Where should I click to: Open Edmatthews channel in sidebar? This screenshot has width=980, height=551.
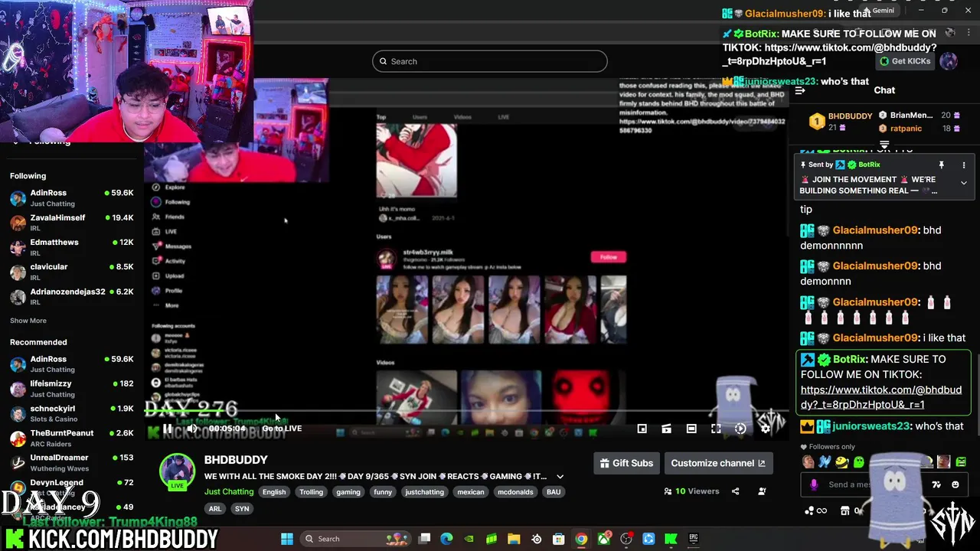[70, 247]
